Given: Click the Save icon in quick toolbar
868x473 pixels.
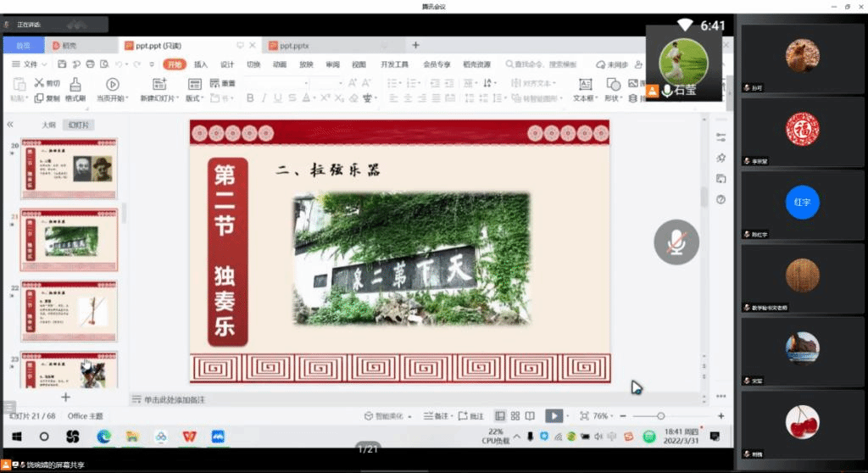Looking at the screenshot, I should click(61, 64).
